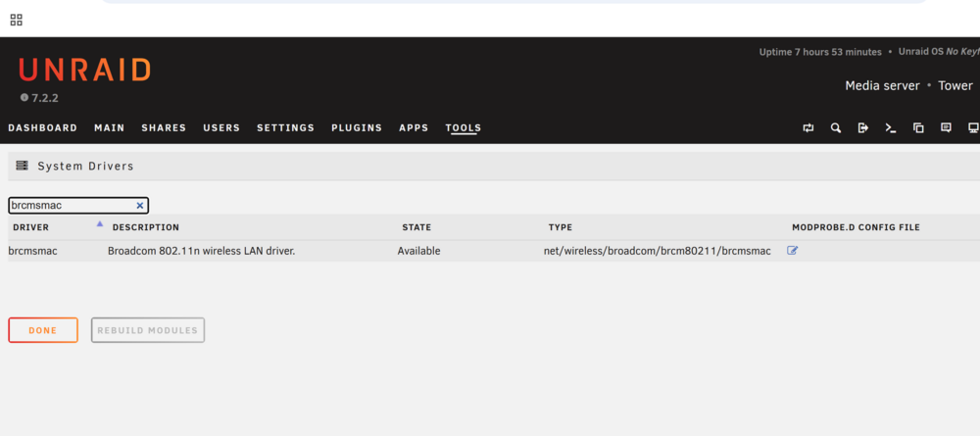
Task: Open the Settings page
Action: pos(285,128)
